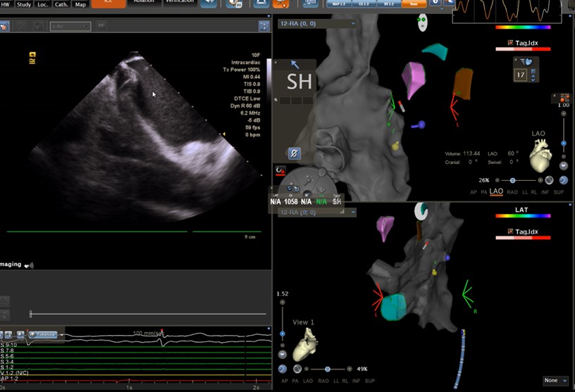
Task: Select the MAP 1-2 channel button
Action: coord(338,4)
